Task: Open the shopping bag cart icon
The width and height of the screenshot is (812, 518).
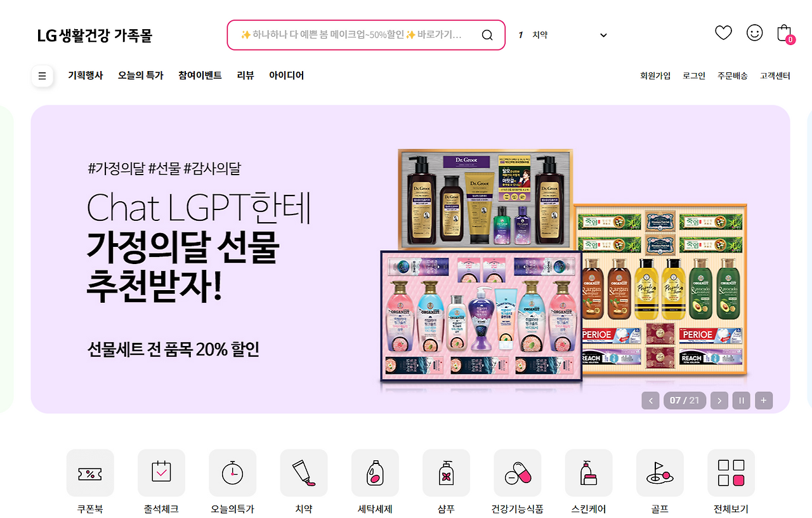Action: pos(785,34)
